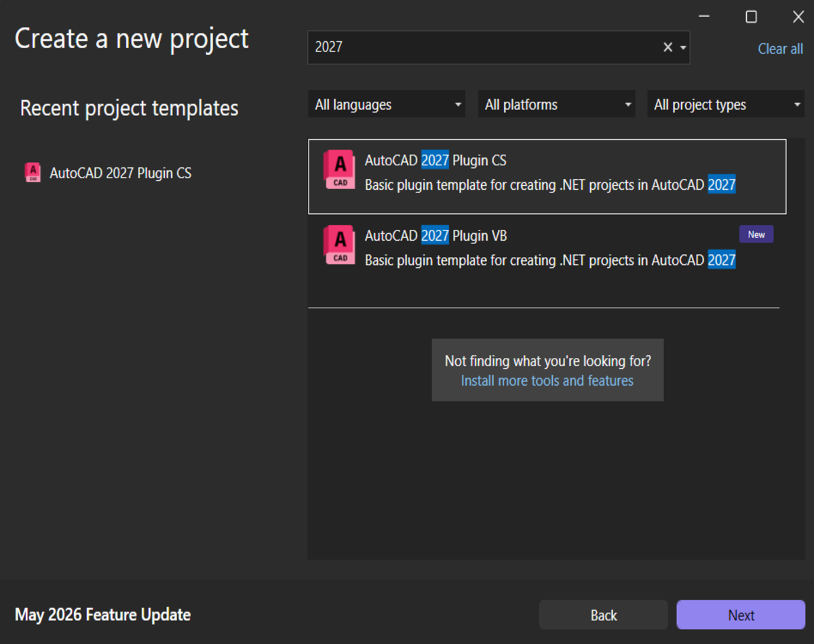Open the search history dropdown arrow
The width and height of the screenshot is (814, 644).
(x=683, y=47)
